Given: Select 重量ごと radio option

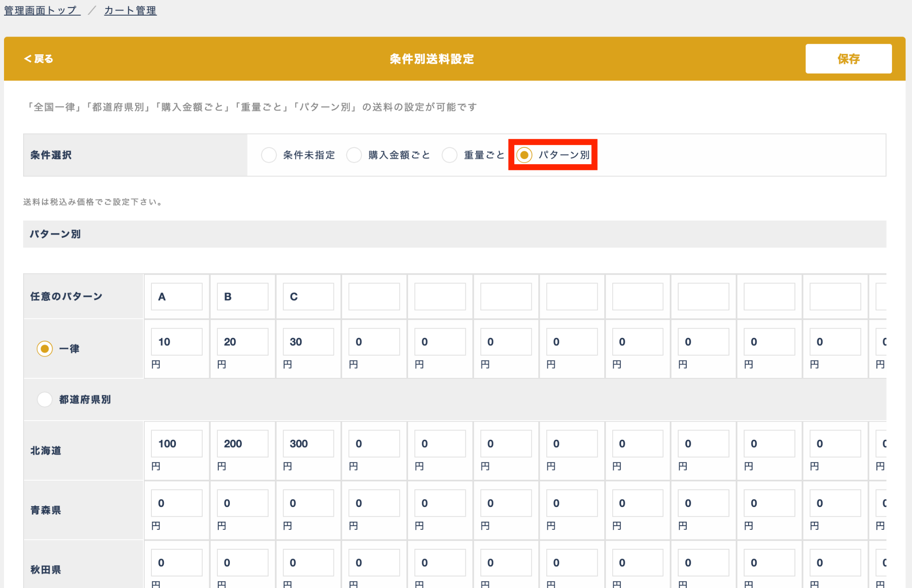Looking at the screenshot, I should pyautogui.click(x=450, y=155).
